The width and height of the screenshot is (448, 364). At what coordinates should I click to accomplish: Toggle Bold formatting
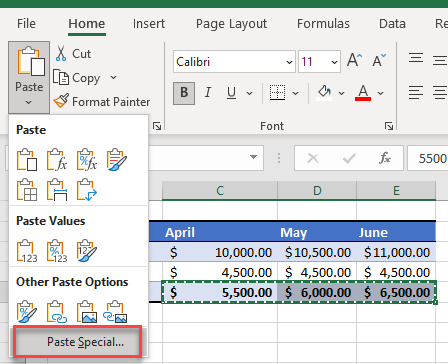pos(184,93)
